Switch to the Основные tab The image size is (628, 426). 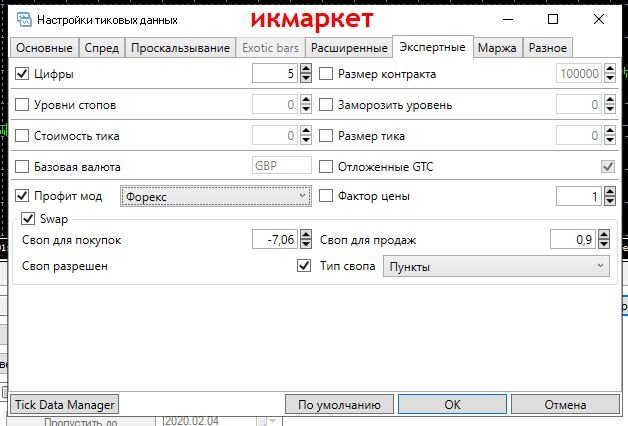tap(44, 48)
